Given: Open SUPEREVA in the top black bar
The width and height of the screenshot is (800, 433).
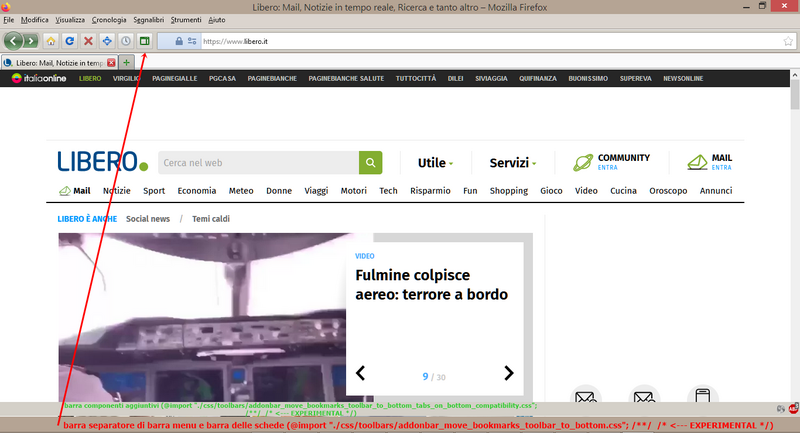Looking at the screenshot, I should click(x=635, y=79).
